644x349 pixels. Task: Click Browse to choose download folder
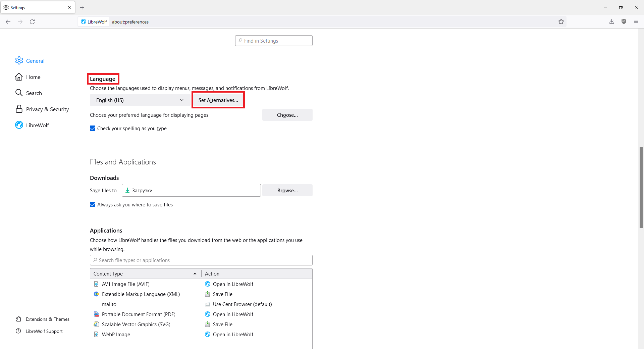click(x=287, y=191)
